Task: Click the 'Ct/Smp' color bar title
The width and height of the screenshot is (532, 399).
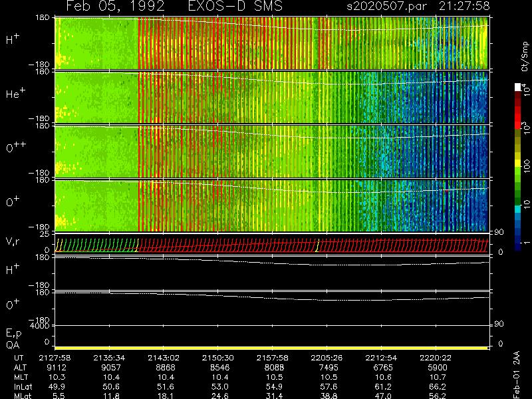Action: (x=525, y=57)
